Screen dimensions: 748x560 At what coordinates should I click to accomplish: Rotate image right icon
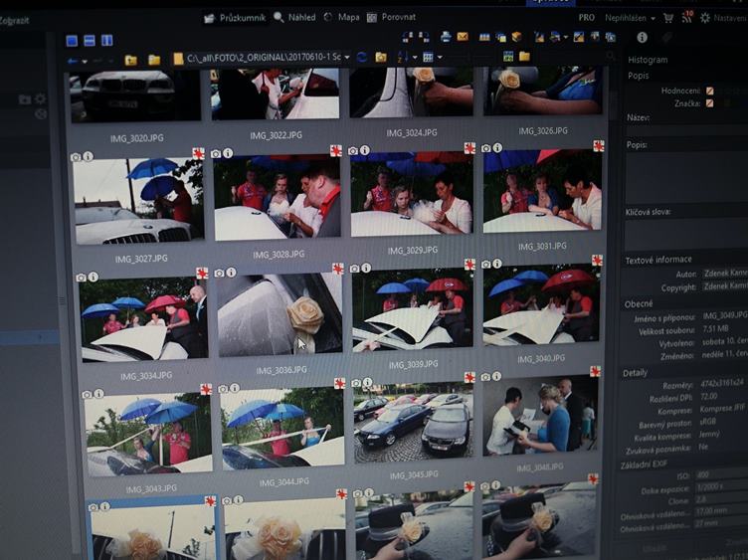(x=424, y=37)
